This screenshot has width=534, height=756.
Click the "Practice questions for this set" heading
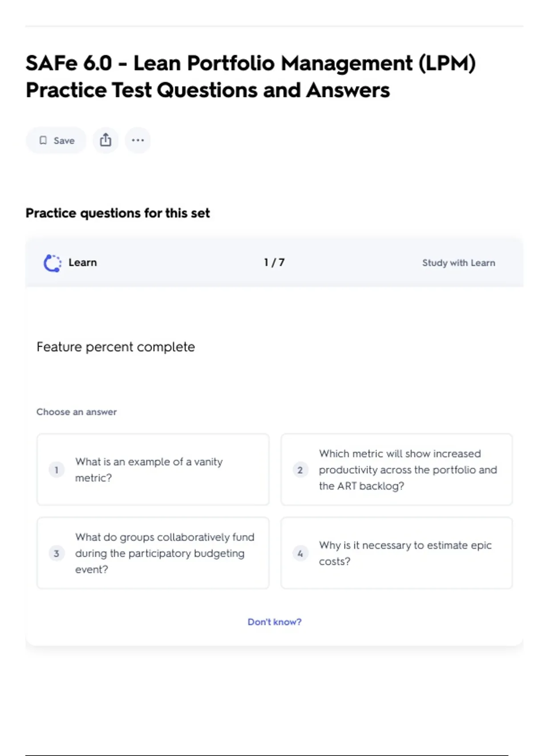point(117,213)
